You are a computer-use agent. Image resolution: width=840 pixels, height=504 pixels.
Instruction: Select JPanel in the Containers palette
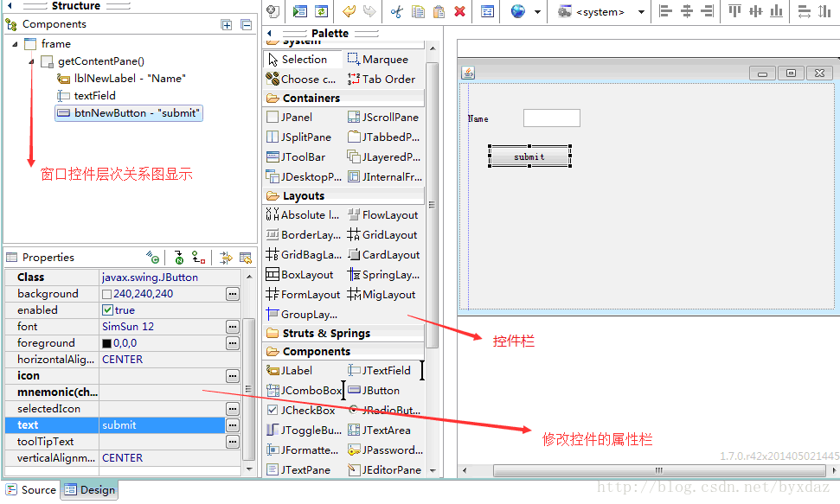tap(289, 118)
